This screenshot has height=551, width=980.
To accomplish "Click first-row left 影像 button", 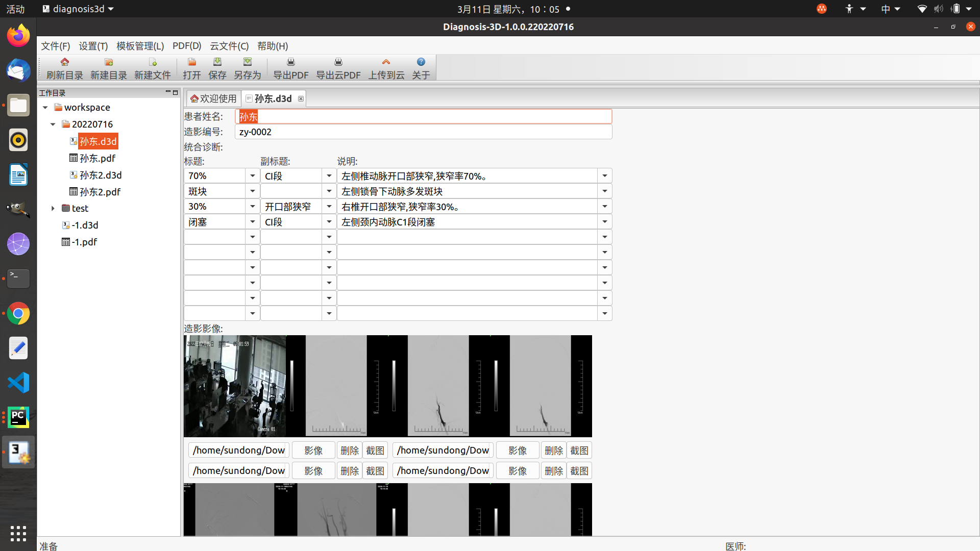I will click(x=313, y=450).
